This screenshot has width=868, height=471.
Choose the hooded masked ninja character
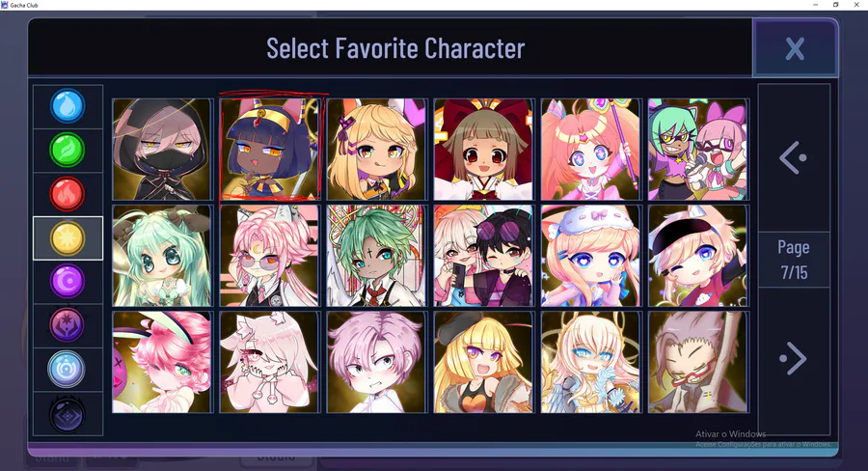162,150
